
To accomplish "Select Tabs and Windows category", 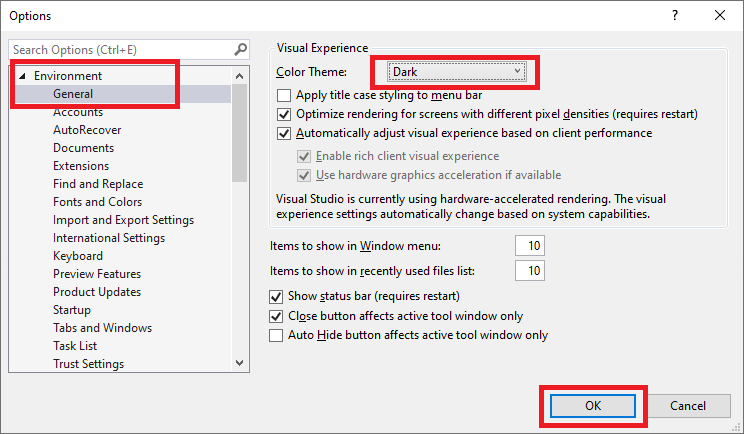I will pos(102,328).
